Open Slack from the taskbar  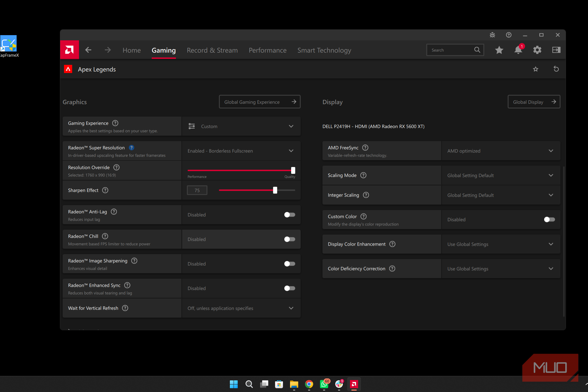[x=339, y=384]
